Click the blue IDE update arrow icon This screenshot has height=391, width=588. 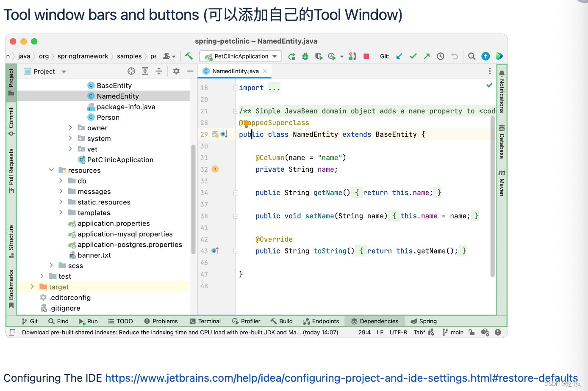pyautogui.click(x=485, y=56)
